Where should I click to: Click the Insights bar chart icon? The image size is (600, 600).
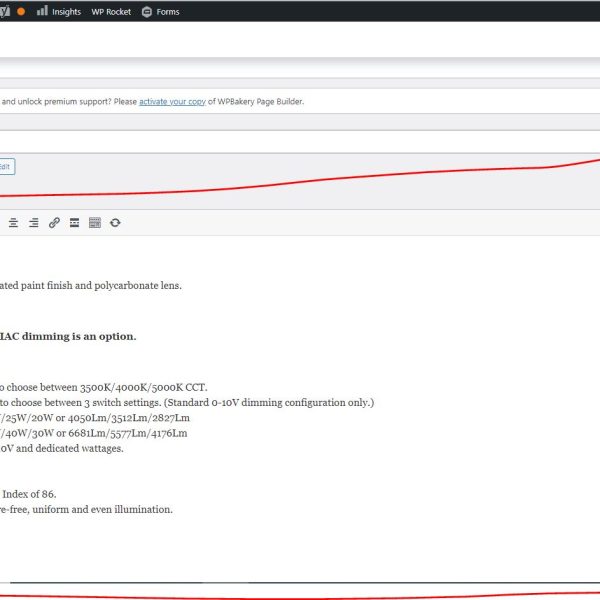click(42, 11)
